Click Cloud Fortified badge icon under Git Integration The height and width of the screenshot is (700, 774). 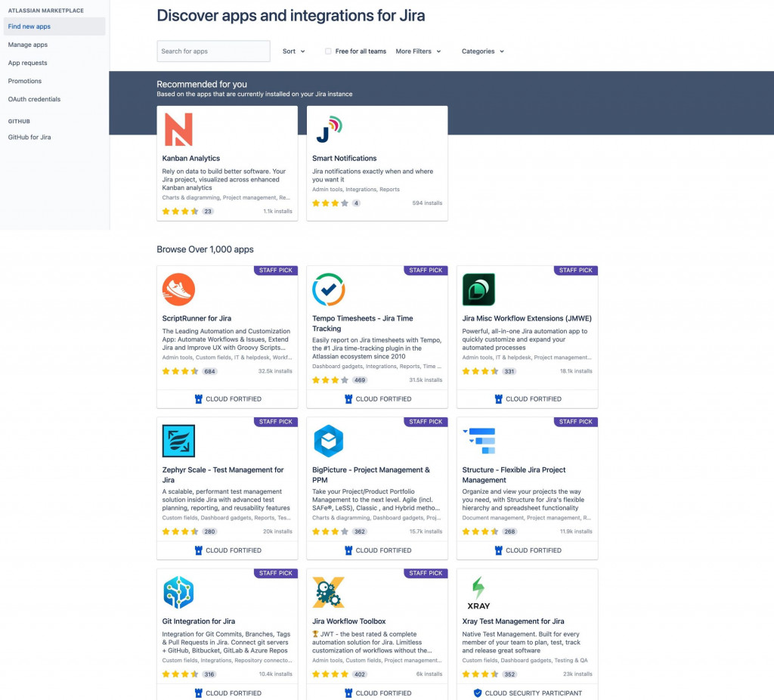[x=199, y=693]
